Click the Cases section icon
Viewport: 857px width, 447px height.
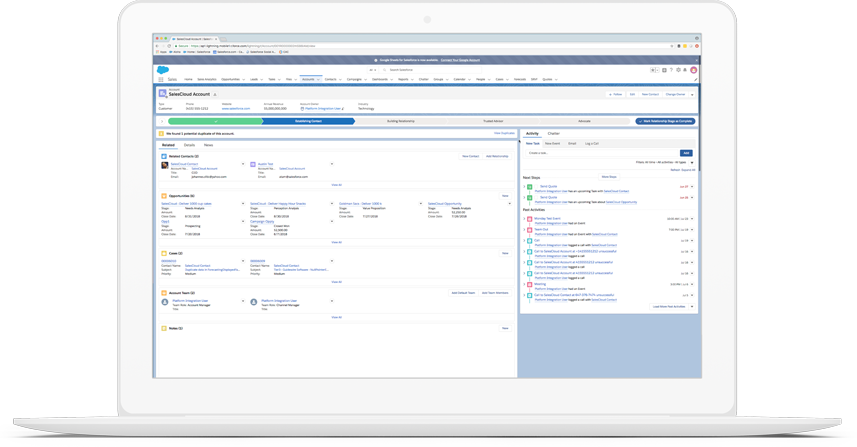pyautogui.click(x=164, y=254)
